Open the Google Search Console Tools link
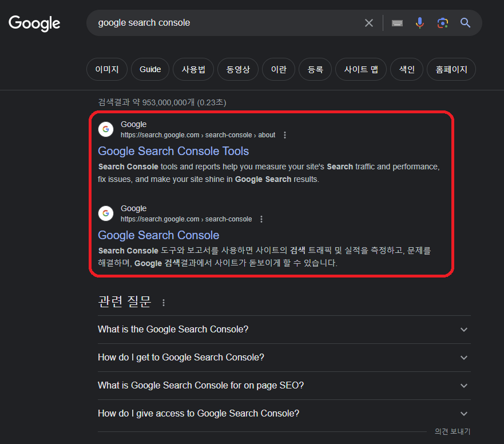This screenshot has height=444, width=504. tap(173, 151)
